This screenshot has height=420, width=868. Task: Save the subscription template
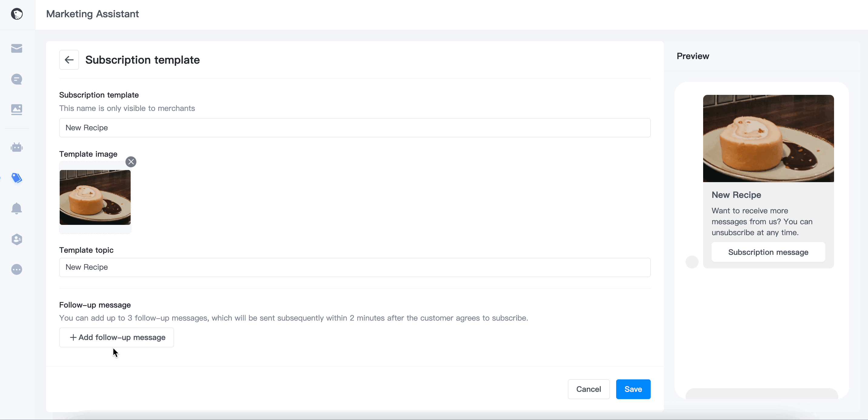pos(633,389)
